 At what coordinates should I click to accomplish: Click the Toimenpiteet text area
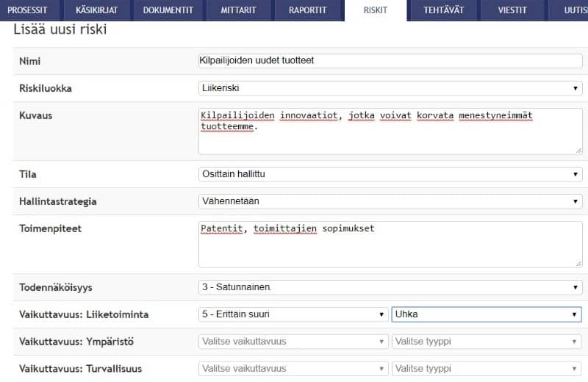(x=390, y=244)
